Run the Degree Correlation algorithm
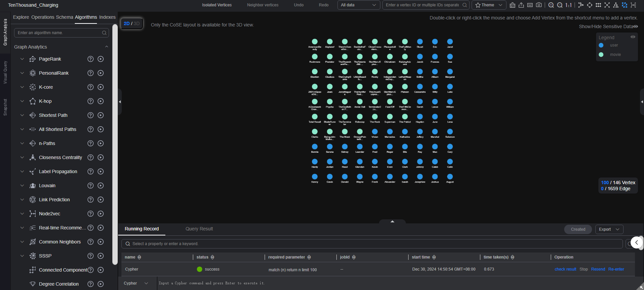 [101, 284]
